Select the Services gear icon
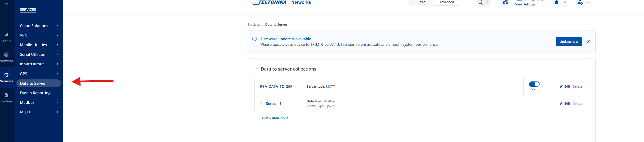 pyautogui.click(x=6, y=75)
